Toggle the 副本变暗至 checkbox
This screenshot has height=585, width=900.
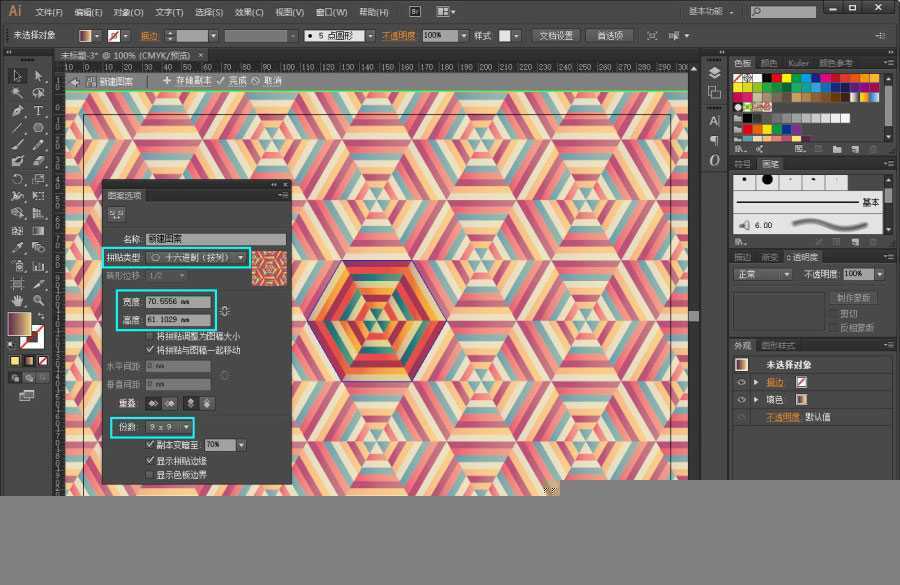[151, 444]
